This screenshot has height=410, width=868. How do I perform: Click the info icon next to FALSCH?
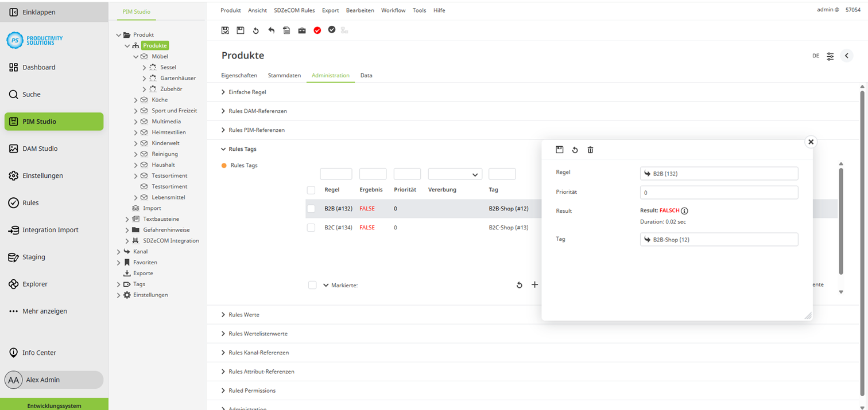pyautogui.click(x=684, y=211)
